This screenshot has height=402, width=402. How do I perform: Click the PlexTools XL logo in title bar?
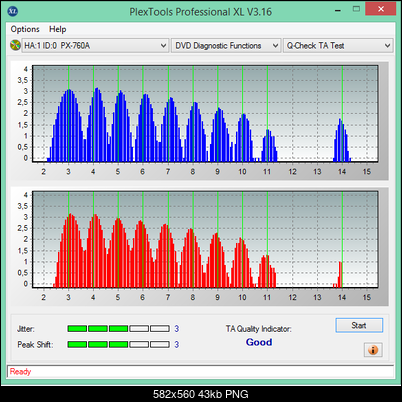[x=12, y=11]
